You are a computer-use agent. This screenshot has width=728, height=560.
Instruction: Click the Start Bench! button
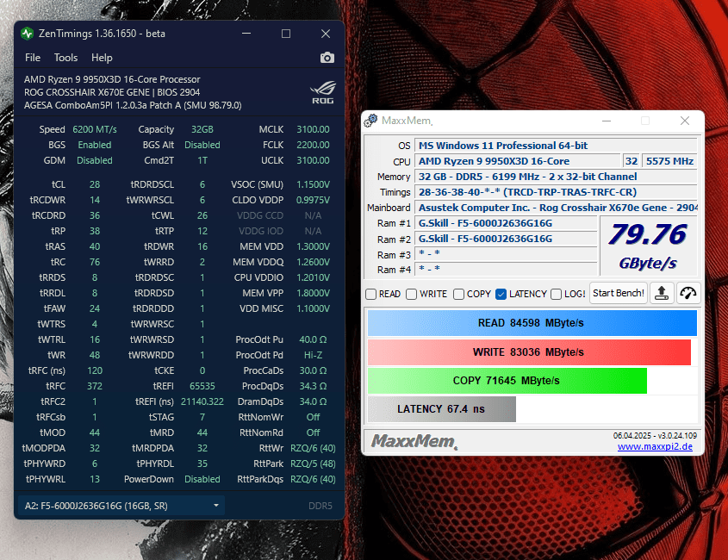(x=619, y=293)
